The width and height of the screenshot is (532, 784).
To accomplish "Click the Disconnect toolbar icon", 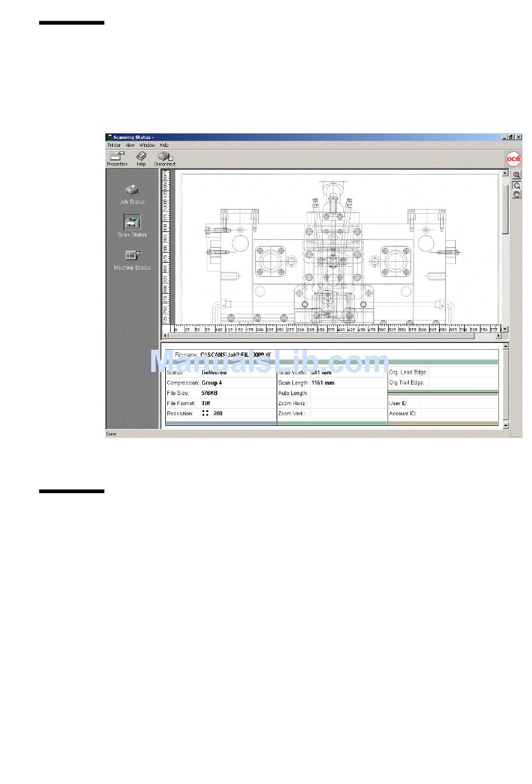I will coord(165,158).
